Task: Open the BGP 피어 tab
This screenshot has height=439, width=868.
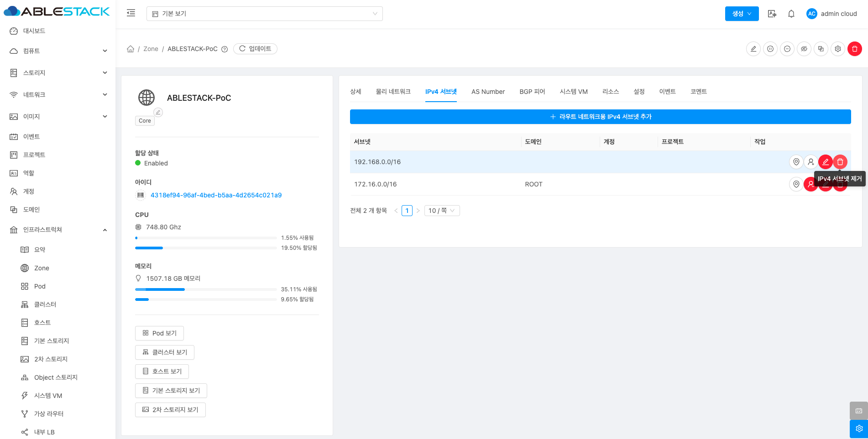Action: [x=532, y=92]
